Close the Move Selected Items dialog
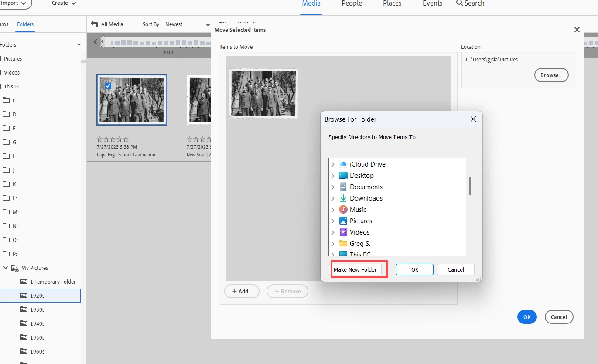Viewport: 598px width, 364px height. pyautogui.click(x=577, y=30)
